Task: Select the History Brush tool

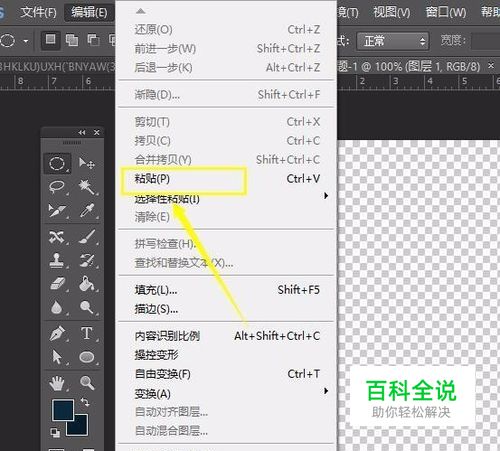Action: 86,260
